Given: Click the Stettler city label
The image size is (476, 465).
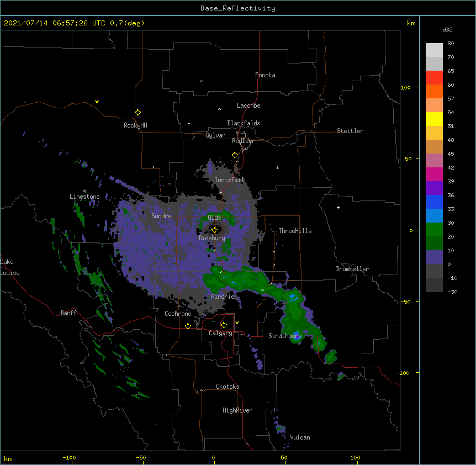Looking at the screenshot, I should click(350, 131).
